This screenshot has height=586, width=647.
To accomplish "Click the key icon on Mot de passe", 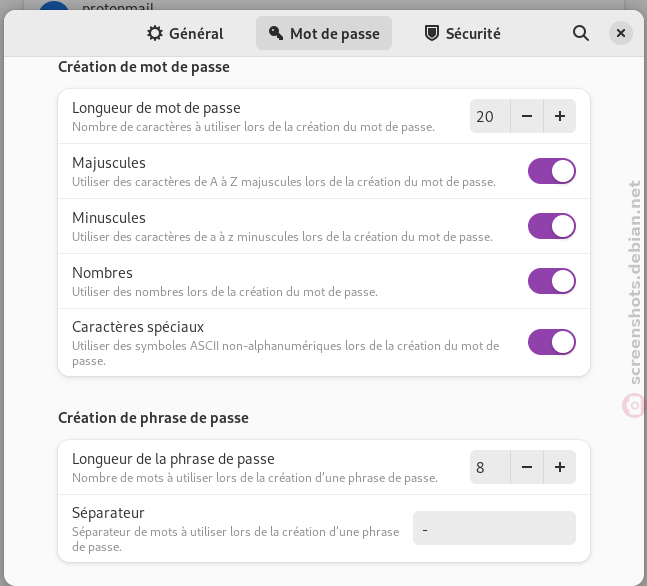I will coord(276,33).
